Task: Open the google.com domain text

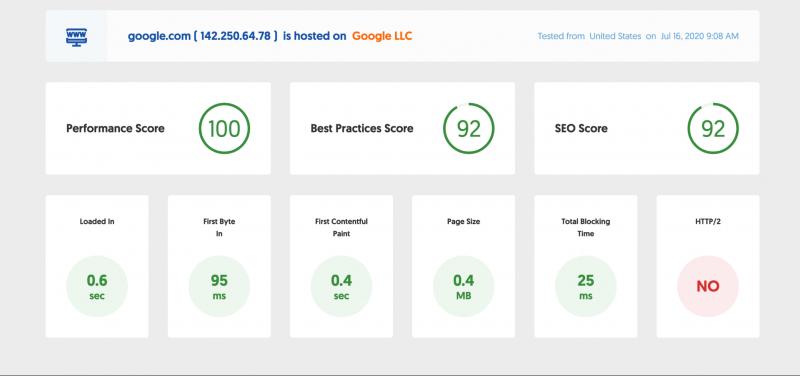Action: tap(159, 36)
